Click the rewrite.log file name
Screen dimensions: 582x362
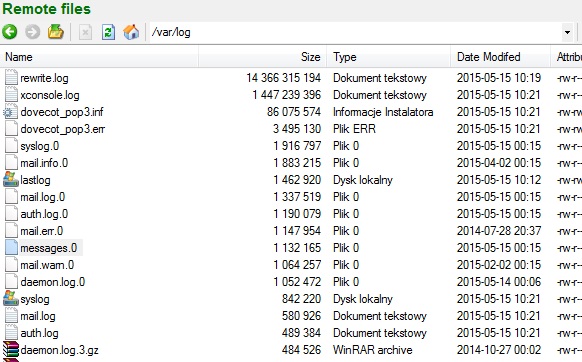(44, 78)
